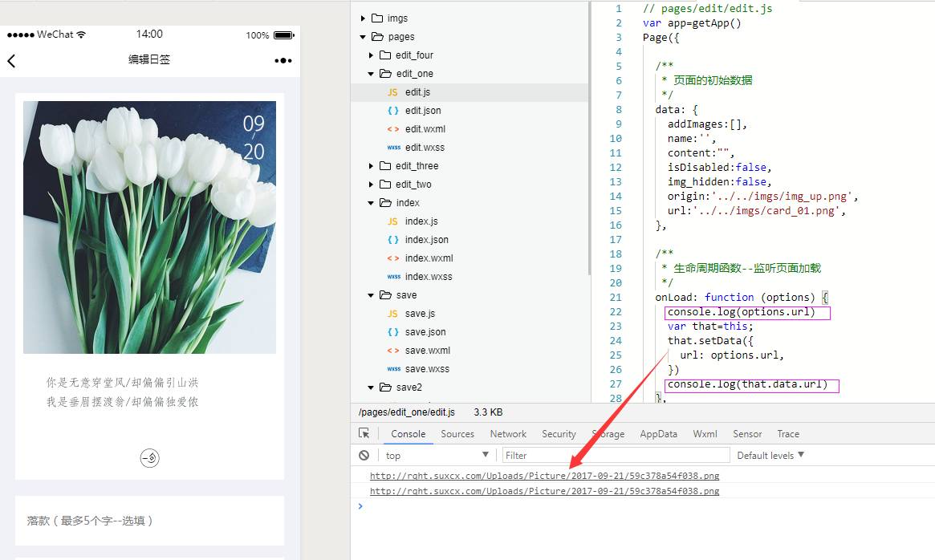Click the element inspector icon in devtools

click(x=364, y=433)
